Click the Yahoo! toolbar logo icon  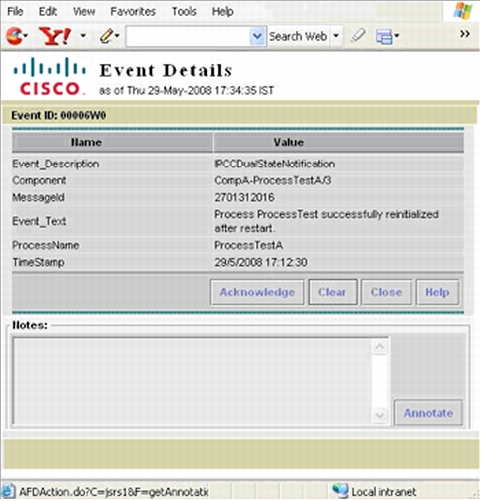(55, 36)
